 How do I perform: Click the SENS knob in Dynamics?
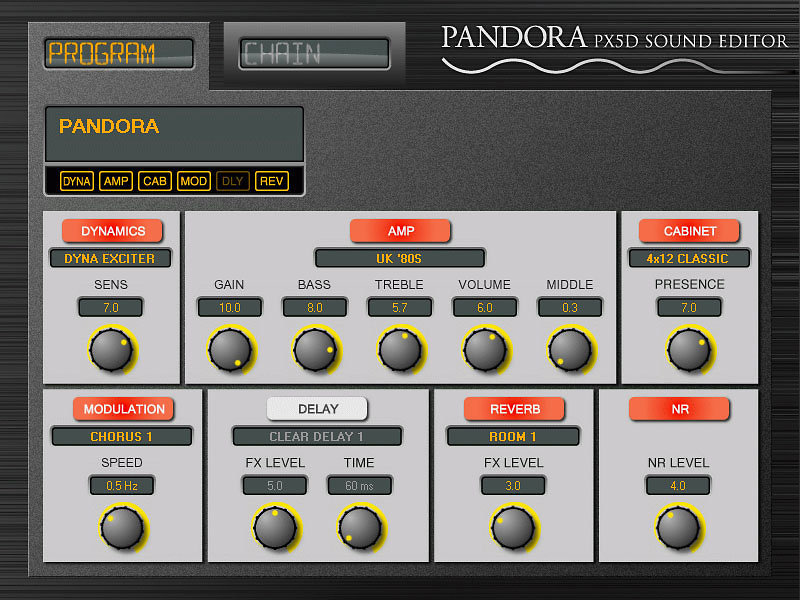click(x=111, y=349)
